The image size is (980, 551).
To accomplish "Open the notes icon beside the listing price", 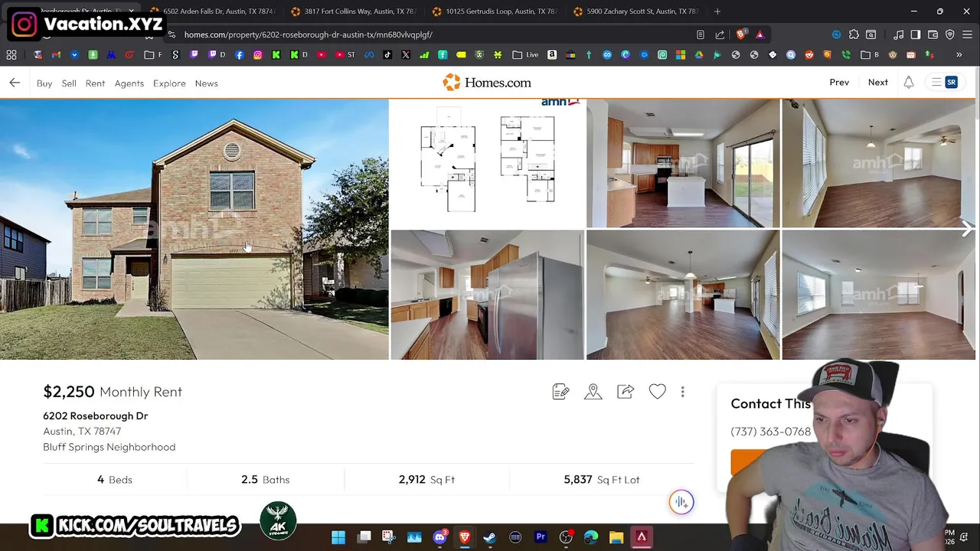I will pyautogui.click(x=560, y=392).
